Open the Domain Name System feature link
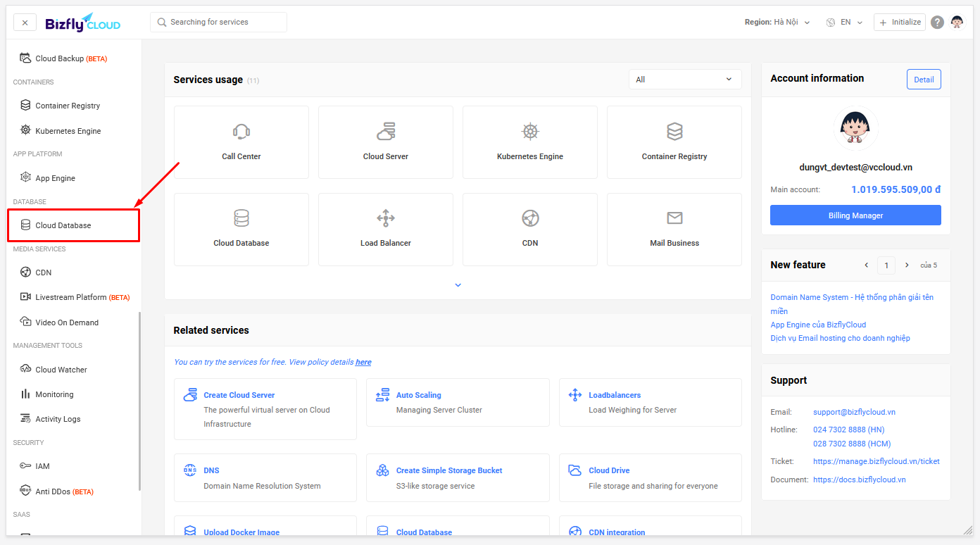 pos(852,304)
